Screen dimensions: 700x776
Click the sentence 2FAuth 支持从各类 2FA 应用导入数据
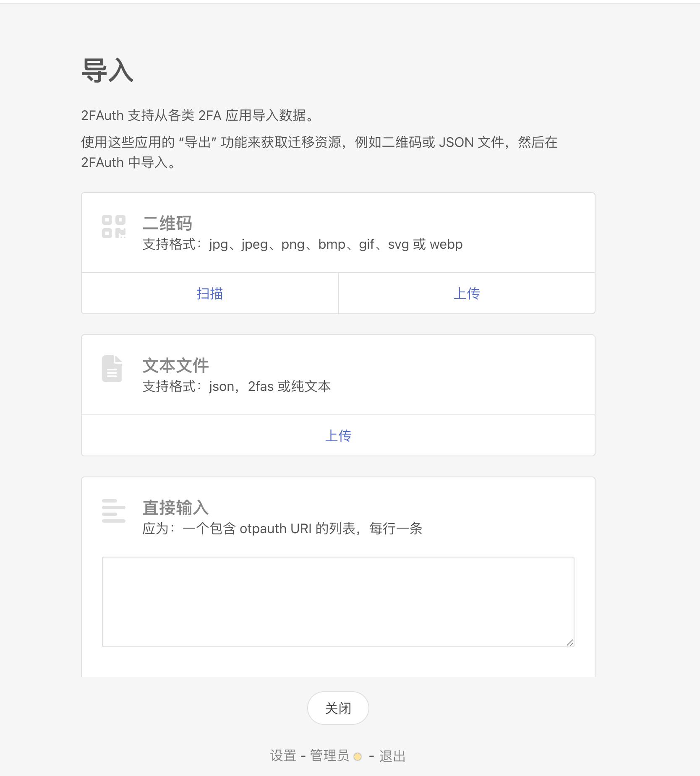click(198, 115)
